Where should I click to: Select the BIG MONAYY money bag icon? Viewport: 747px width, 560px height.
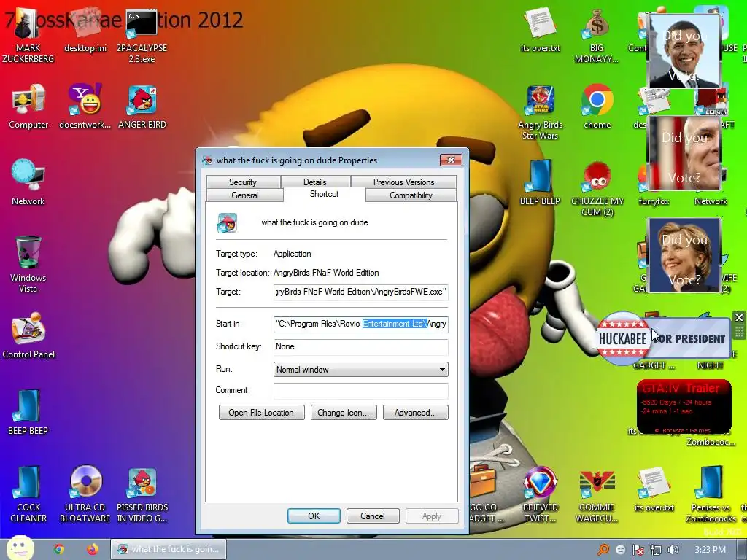597,37
